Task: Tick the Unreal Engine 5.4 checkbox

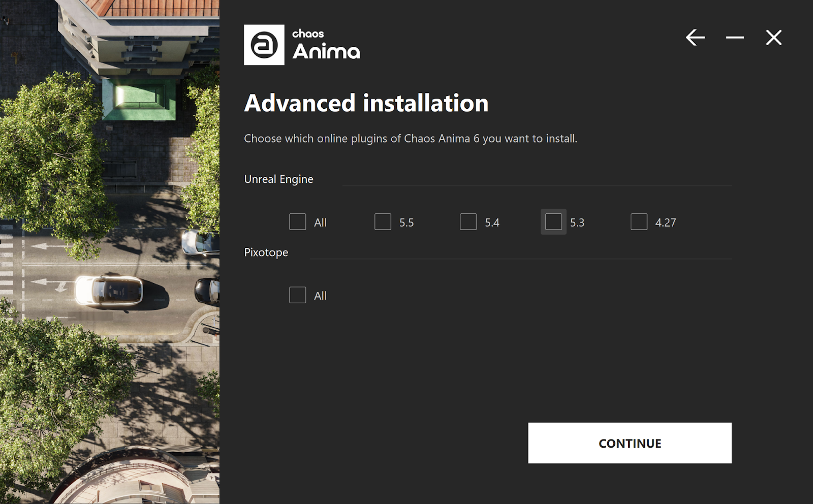Action: (468, 222)
